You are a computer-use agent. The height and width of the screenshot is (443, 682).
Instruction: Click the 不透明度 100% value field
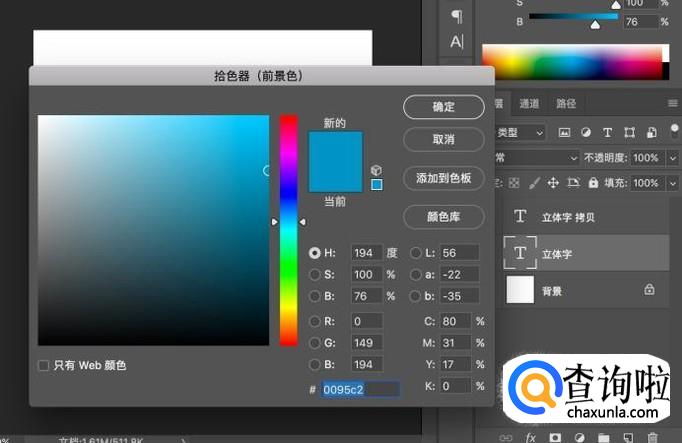tap(648, 158)
